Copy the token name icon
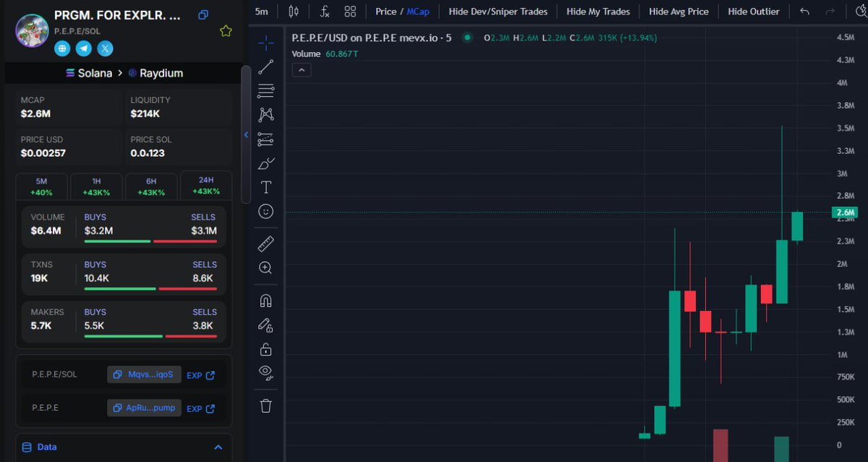The image size is (868, 462). pyautogui.click(x=203, y=15)
